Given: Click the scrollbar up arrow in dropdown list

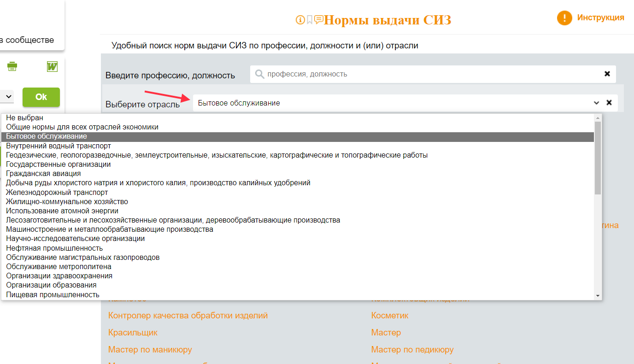Looking at the screenshot, I should click(598, 117).
